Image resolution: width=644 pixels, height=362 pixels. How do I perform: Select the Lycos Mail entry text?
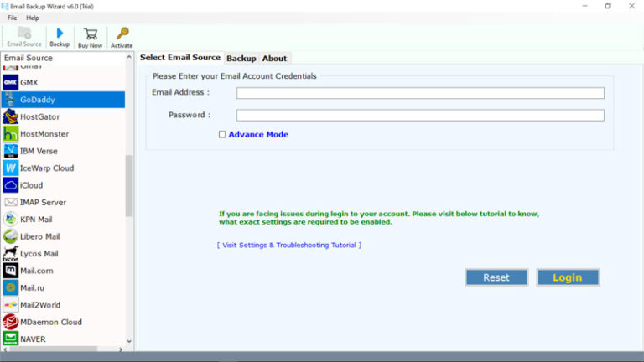pos(39,254)
